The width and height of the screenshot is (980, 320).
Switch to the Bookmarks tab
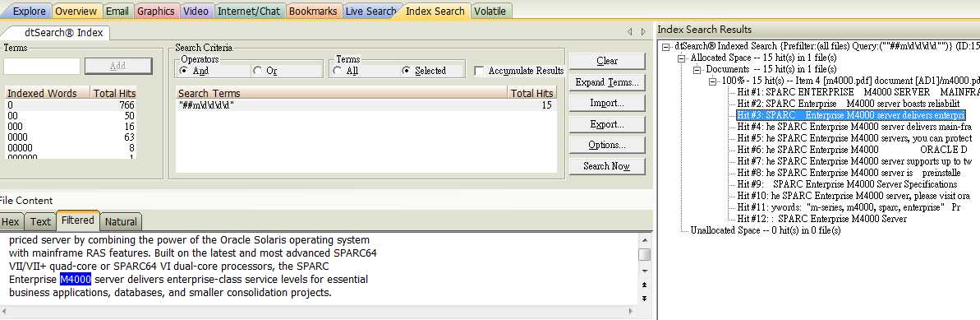pyautogui.click(x=313, y=11)
